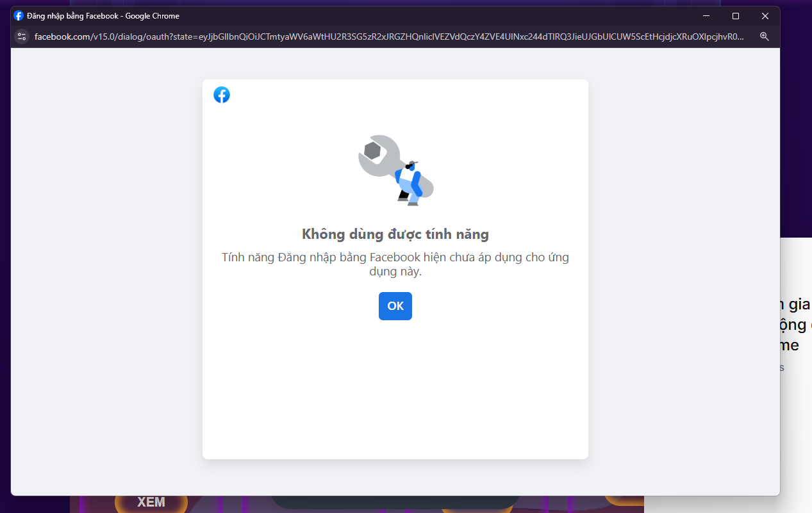This screenshot has width=812, height=513.
Task: Maximize the Facebook login popup window
Action: point(736,16)
